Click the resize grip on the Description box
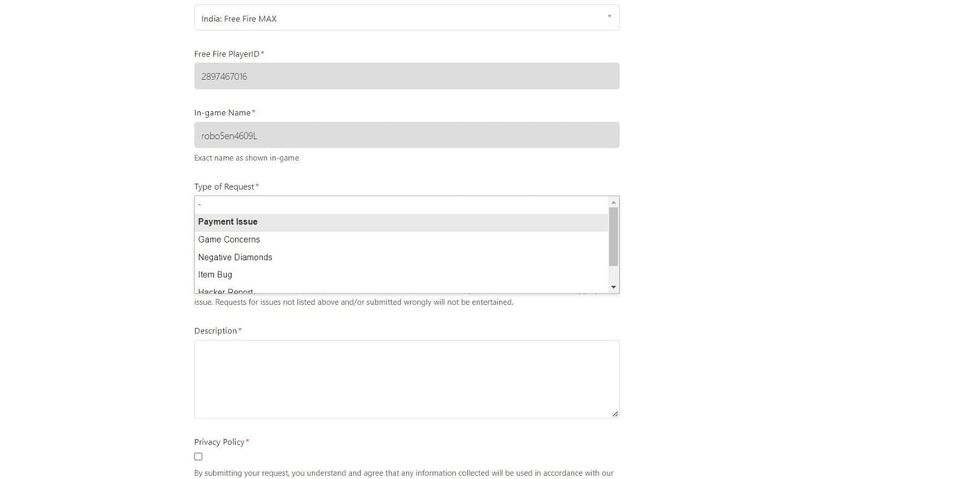The width and height of the screenshot is (980, 479). coord(614,414)
